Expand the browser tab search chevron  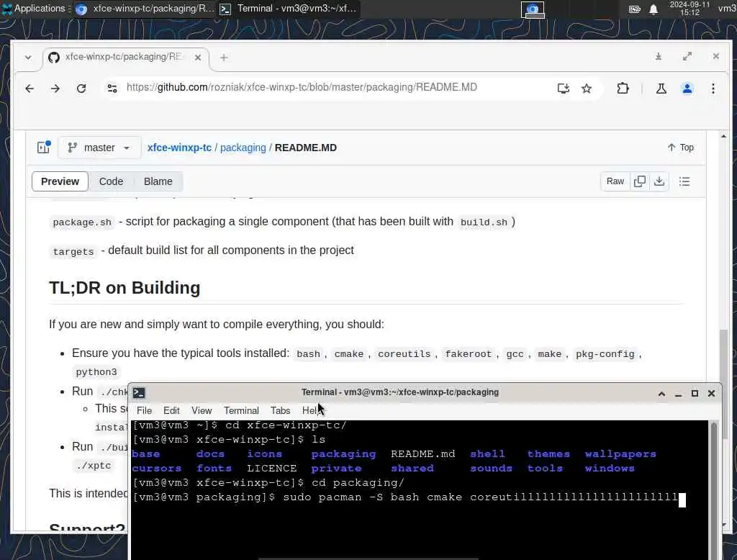(28, 58)
